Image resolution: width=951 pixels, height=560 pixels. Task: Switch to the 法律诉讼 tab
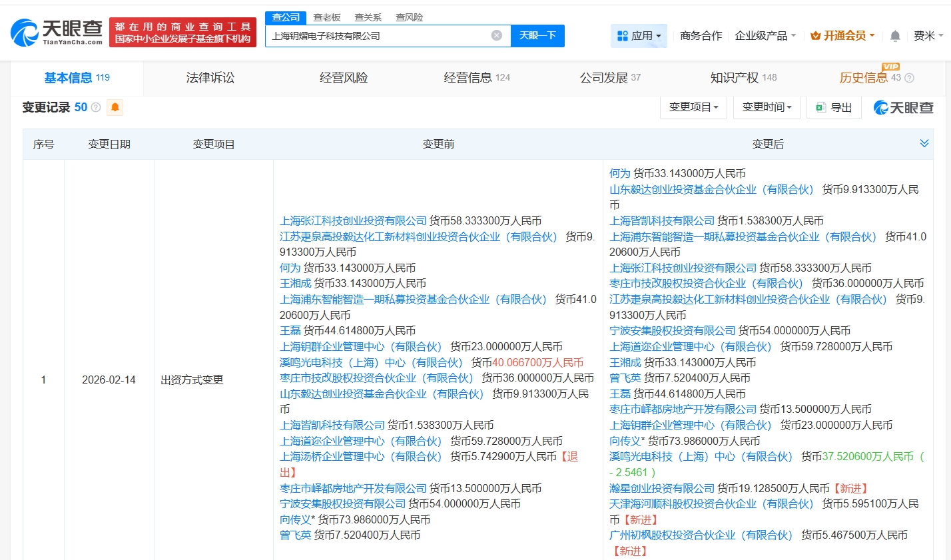[x=210, y=78]
